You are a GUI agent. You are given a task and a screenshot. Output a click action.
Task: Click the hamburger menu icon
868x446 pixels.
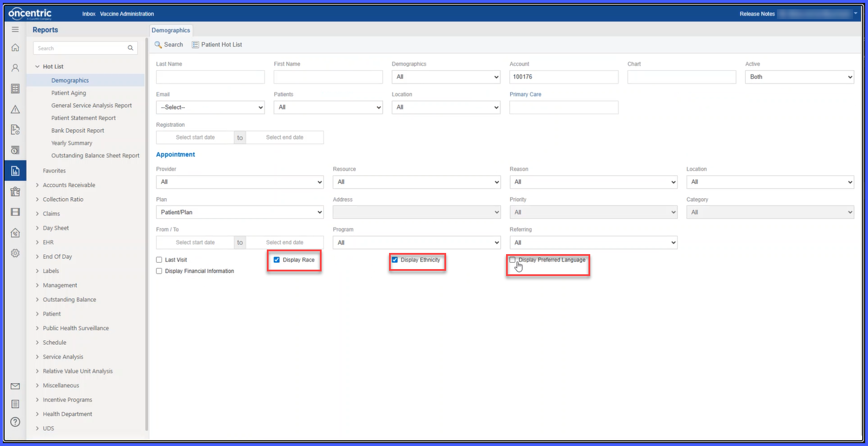16,29
